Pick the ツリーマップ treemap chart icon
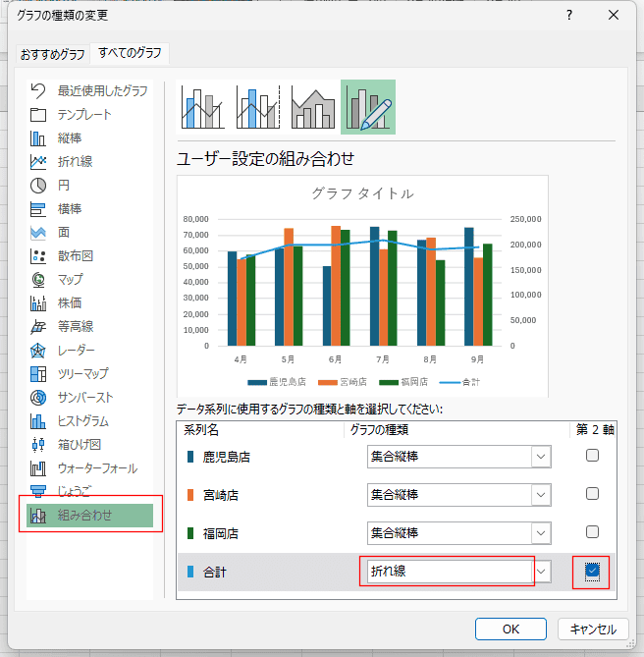Image resolution: width=644 pixels, height=657 pixels. click(39, 374)
